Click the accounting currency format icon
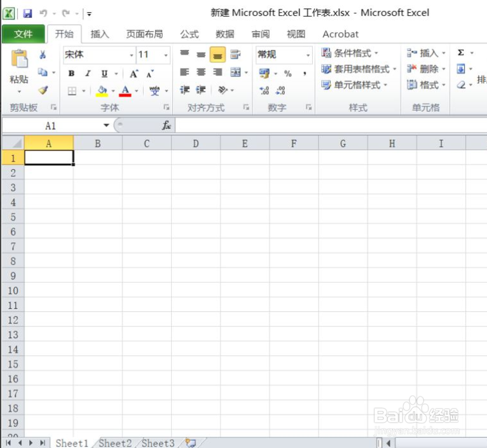 264,74
